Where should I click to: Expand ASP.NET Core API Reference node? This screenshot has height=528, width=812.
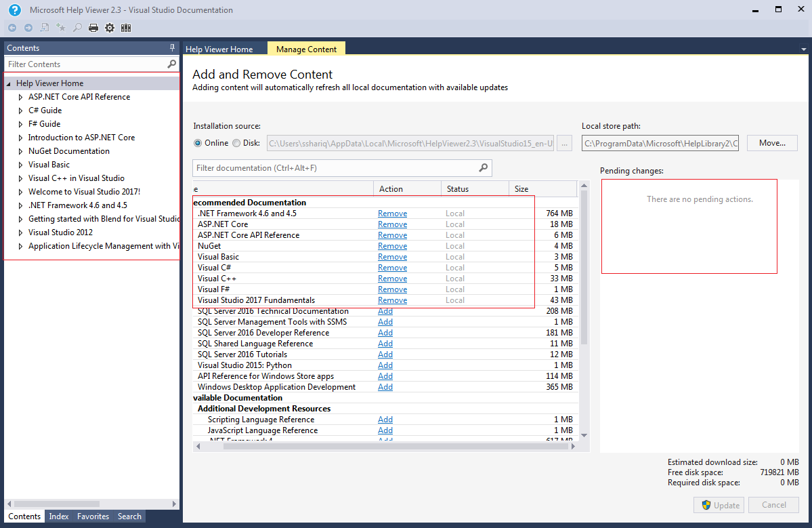pos(21,97)
